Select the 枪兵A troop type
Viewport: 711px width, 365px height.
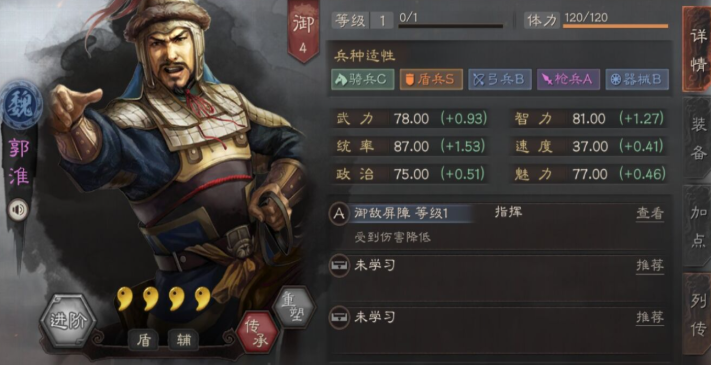(569, 79)
